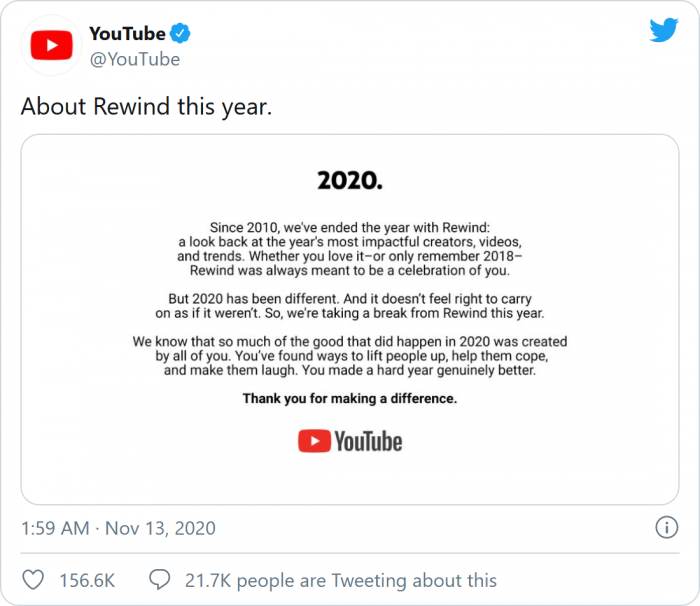This screenshot has width=700, height=606.
Task: Open the info circle icon
Action: point(666,527)
